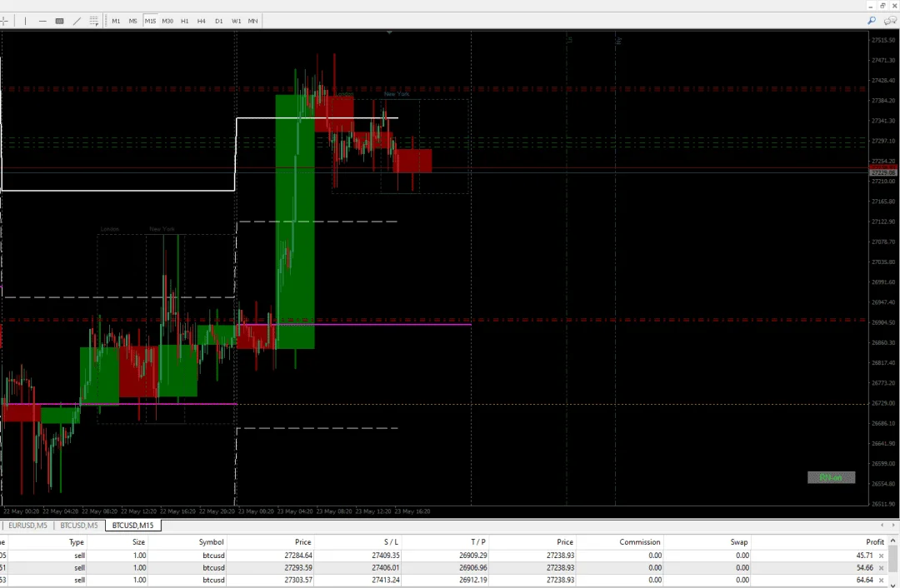Select open price 27303.57 cell
Viewport: 900px width, 588px height.
point(297,580)
